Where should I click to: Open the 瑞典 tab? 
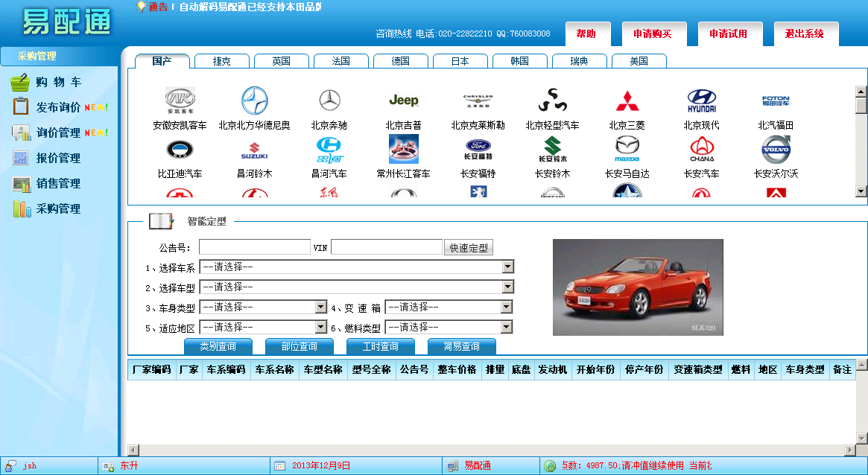580,61
